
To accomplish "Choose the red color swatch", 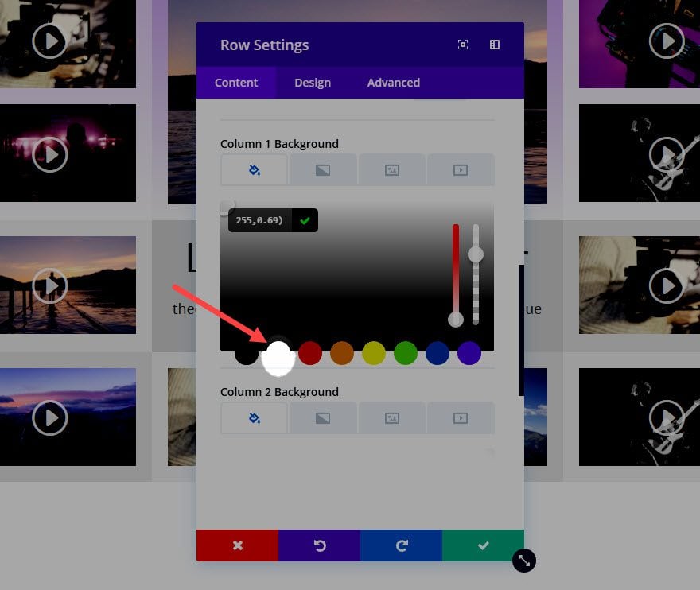I will pos(310,353).
